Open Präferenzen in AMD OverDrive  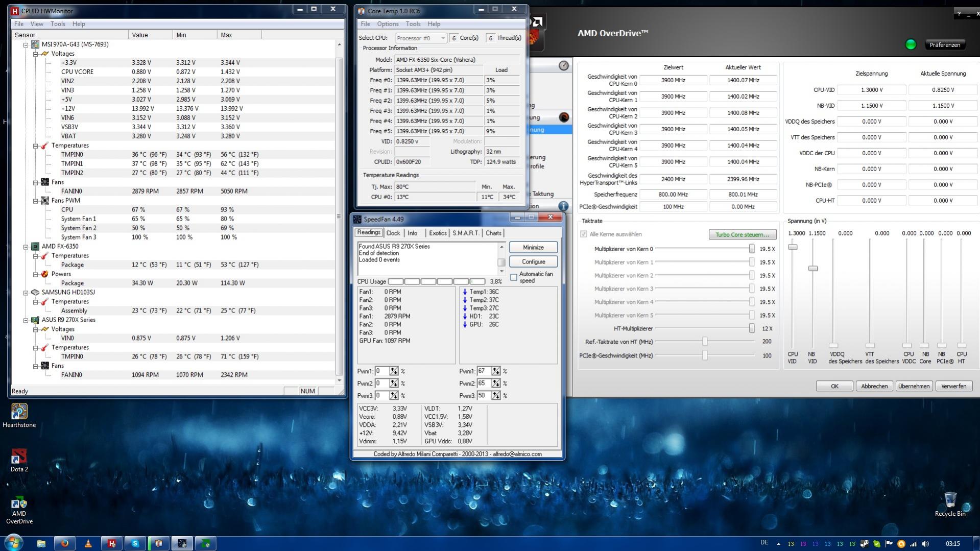coord(945,45)
